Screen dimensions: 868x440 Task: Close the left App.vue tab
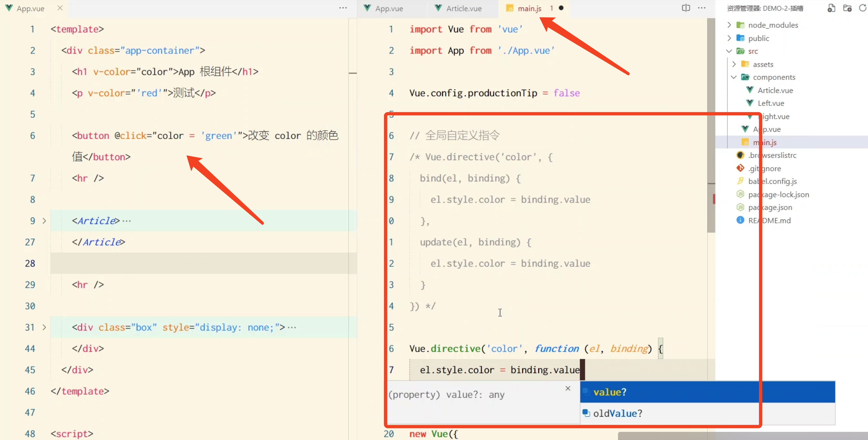(x=60, y=8)
